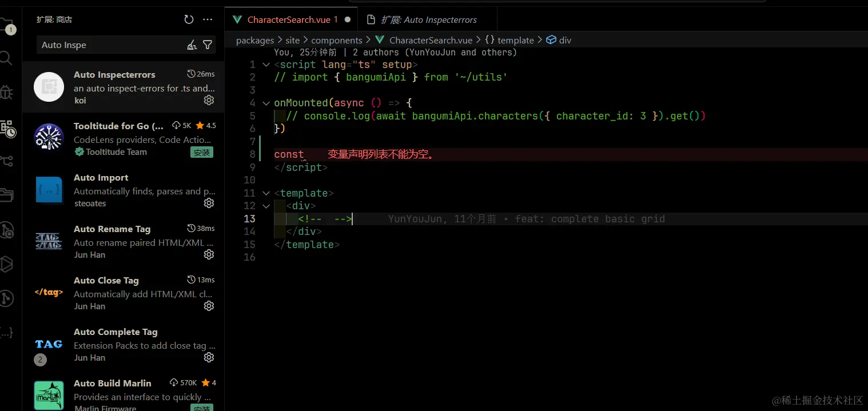Screen dimensions: 868x411
Task: Collapse the div block fold arrow
Action: click(266, 206)
